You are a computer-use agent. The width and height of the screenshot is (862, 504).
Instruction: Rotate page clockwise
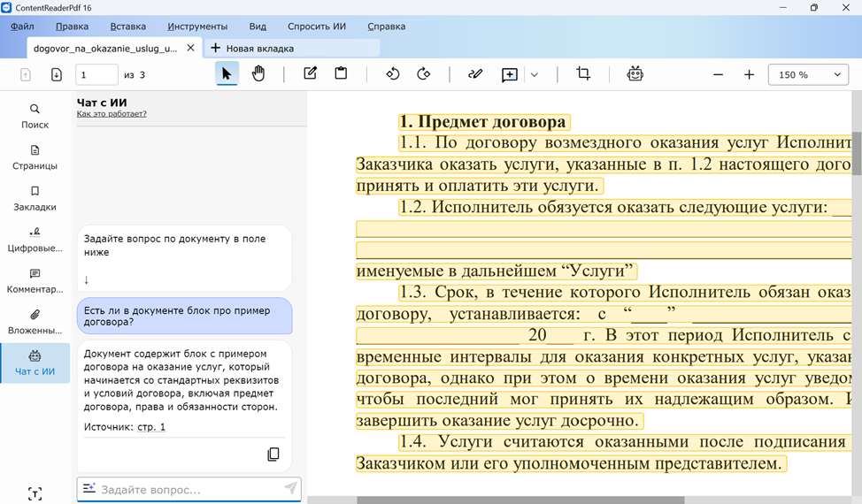click(x=424, y=74)
